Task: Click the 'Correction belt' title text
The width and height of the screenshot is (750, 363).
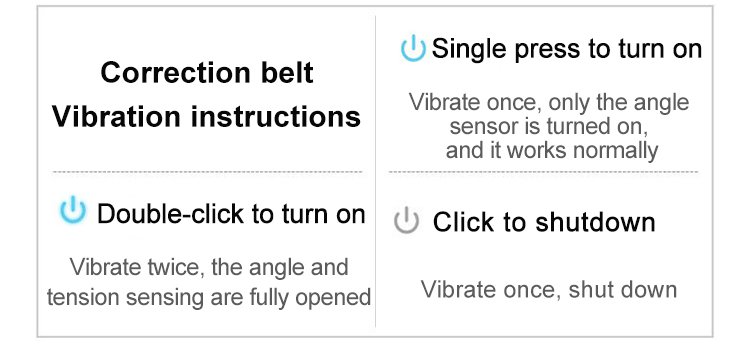Action: tap(207, 73)
